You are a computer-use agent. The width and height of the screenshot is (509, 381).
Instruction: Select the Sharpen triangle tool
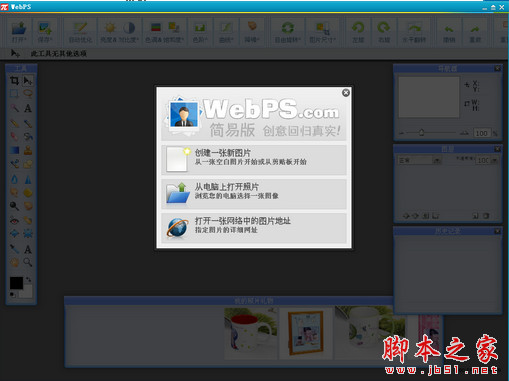pos(28,179)
